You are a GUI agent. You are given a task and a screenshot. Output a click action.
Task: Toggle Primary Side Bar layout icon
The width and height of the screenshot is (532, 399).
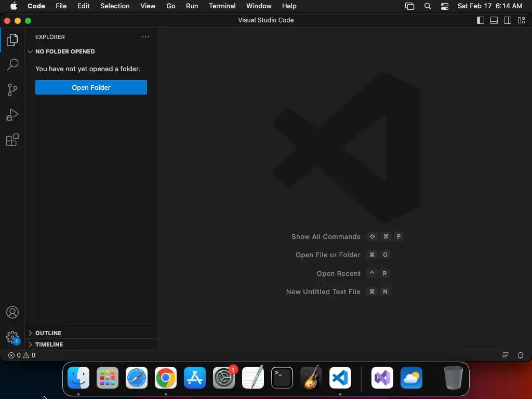(481, 20)
